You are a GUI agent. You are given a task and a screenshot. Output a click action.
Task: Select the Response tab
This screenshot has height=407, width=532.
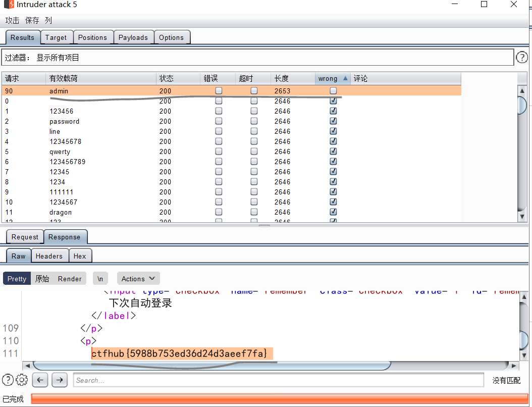click(x=65, y=237)
